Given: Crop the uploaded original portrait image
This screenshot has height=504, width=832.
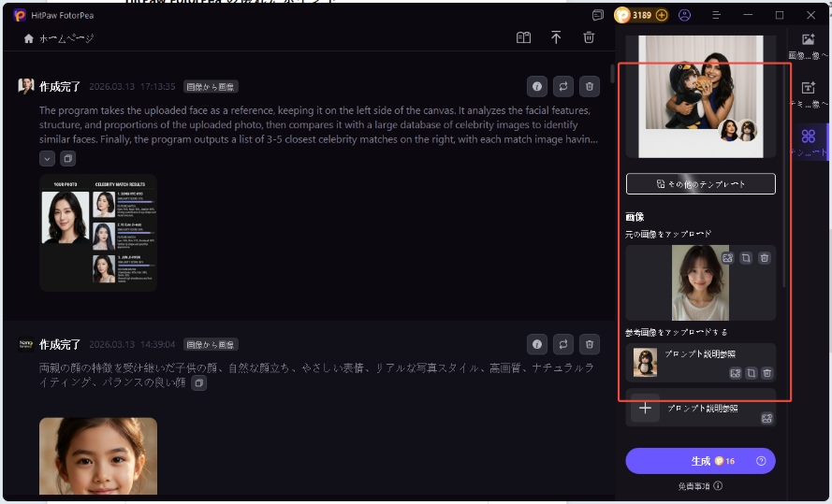Looking at the screenshot, I should click(x=746, y=258).
